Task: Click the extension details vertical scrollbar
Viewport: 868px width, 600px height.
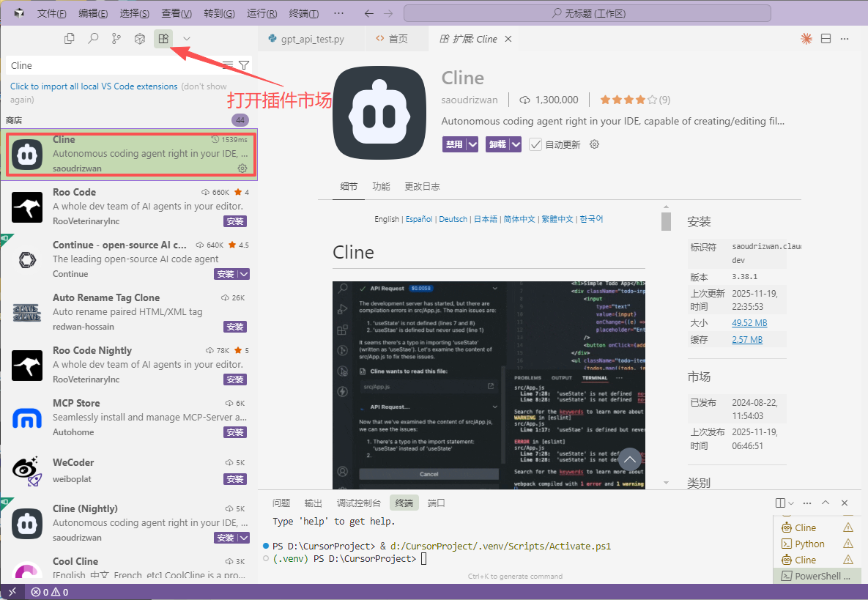Action: 666,221
